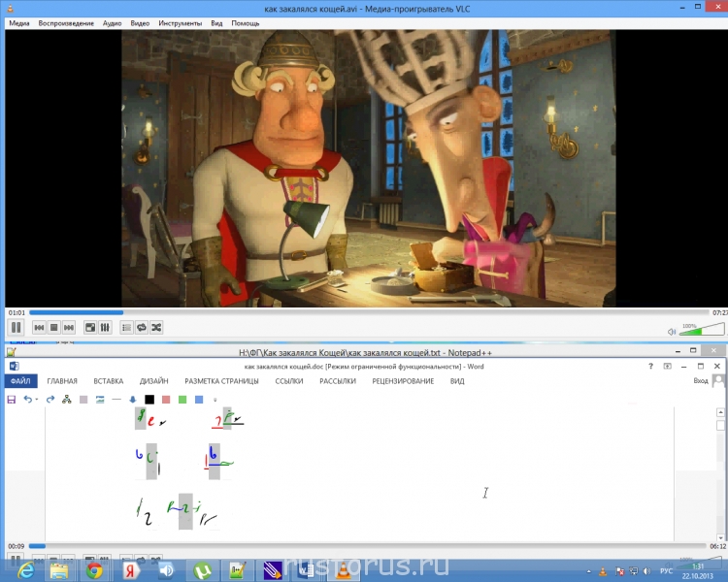Show the VLC playlist
The width and height of the screenshot is (728, 582).
click(x=126, y=328)
